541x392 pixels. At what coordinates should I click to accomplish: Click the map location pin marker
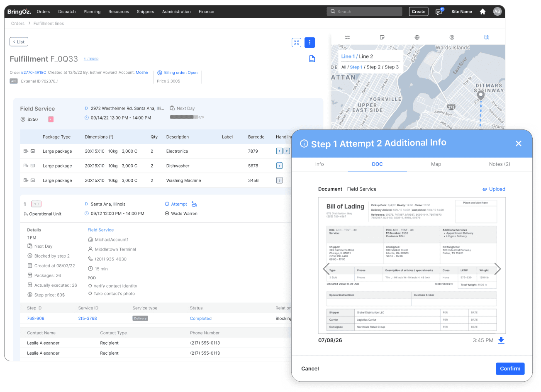(x=480, y=96)
